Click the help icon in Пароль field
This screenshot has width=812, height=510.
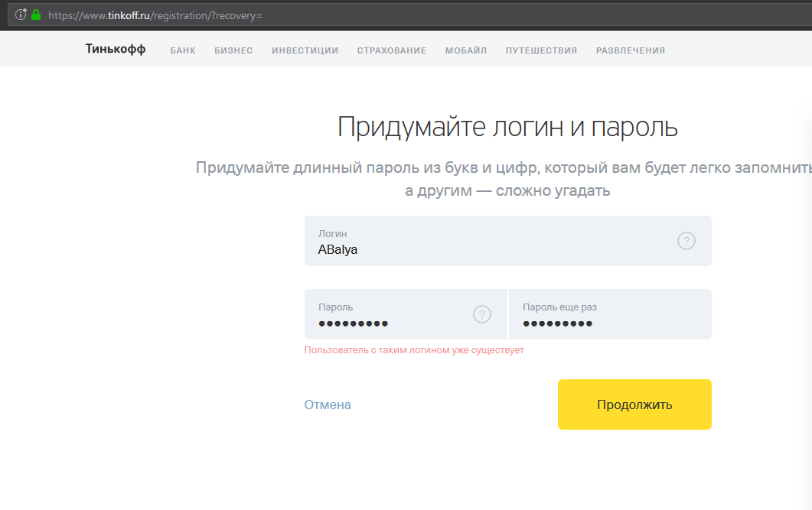tap(481, 314)
